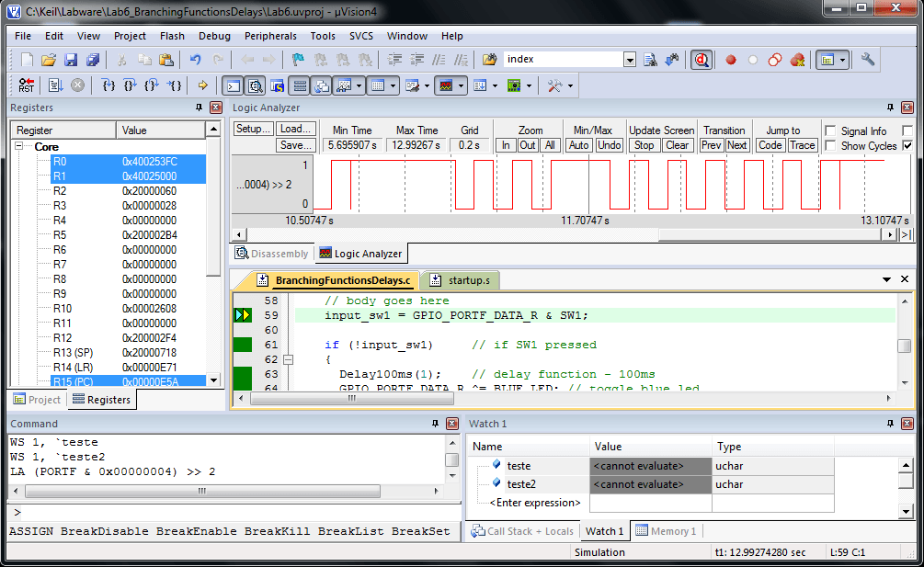Open the Debug menu
This screenshot has width=924, height=567.
(214, 36)
